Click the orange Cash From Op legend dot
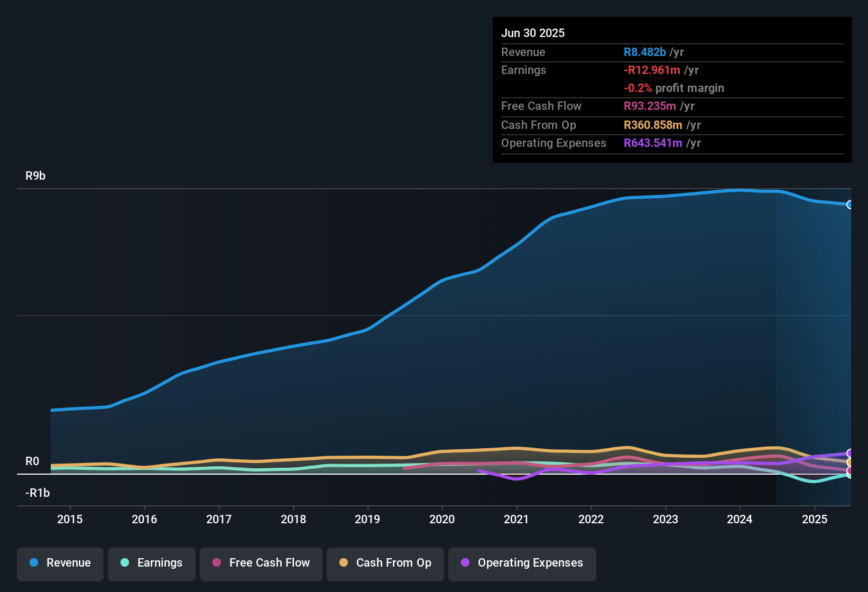Viewport: 868px width, 592px height. pyautogui.click(x=344, y=563)
